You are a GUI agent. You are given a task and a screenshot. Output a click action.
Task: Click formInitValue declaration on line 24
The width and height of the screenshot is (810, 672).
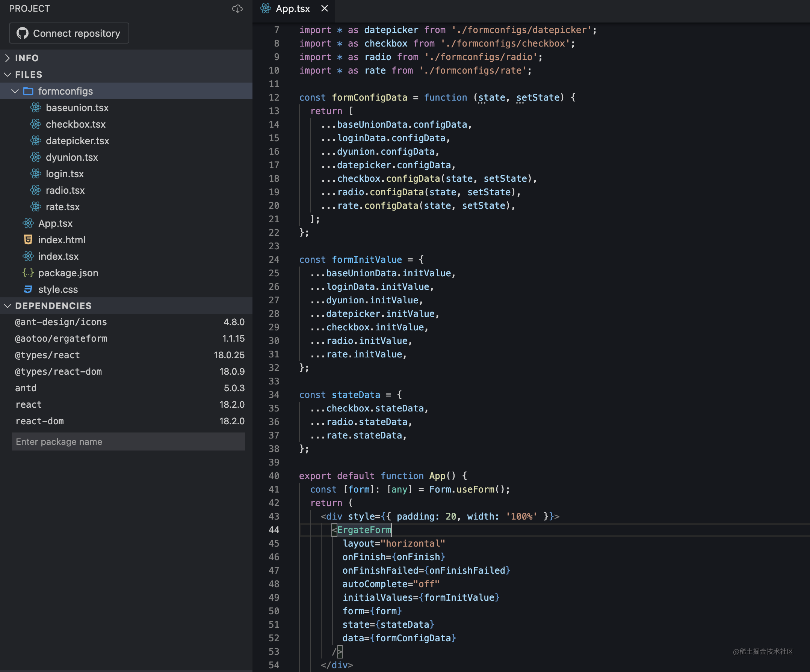[367, 260]
